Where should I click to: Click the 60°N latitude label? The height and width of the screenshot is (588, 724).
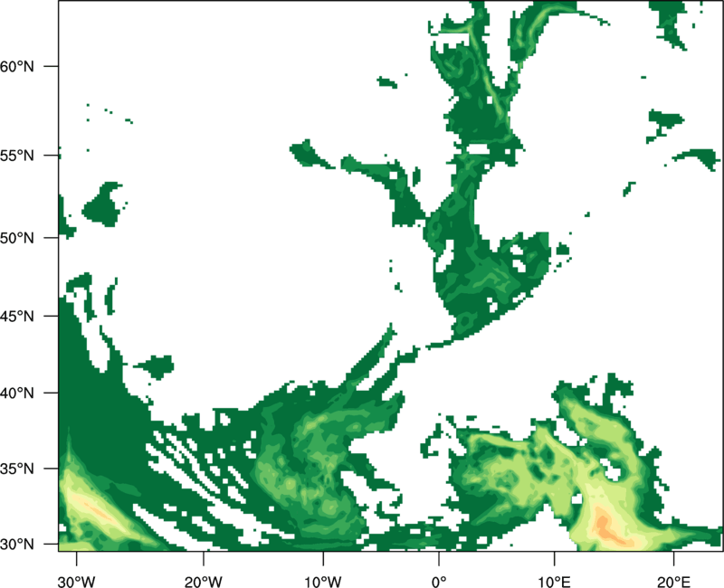17,66
